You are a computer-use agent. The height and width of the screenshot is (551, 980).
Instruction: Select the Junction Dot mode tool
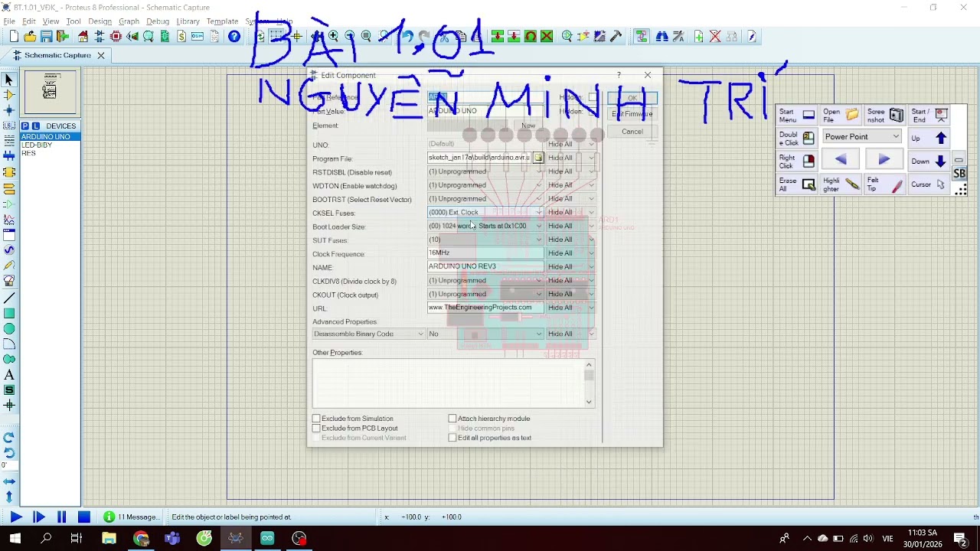tap(9, 110)
